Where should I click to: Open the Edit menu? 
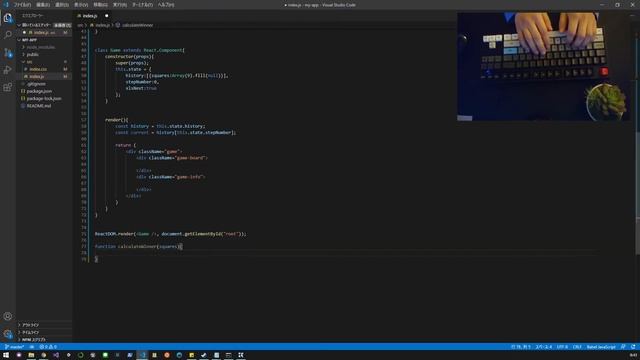43,5
